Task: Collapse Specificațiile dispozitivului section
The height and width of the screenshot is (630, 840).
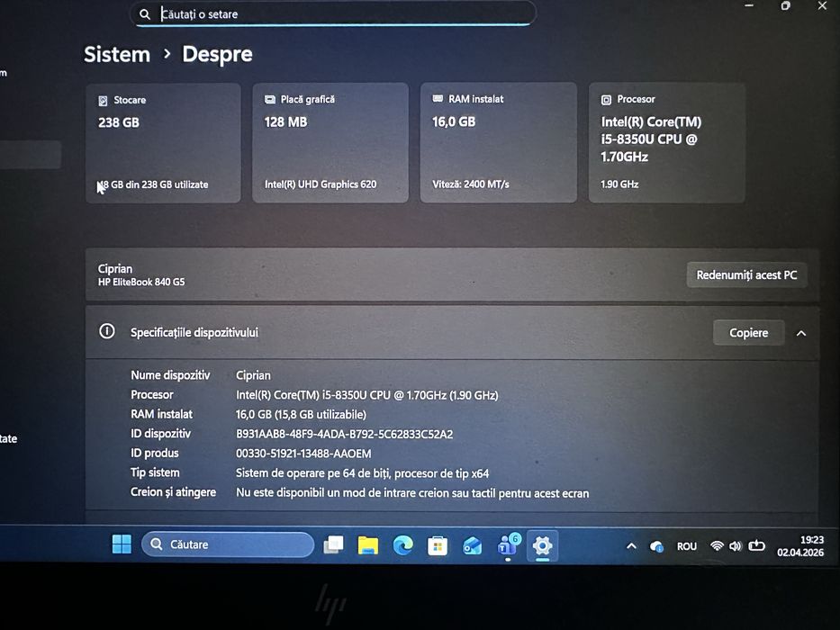Action: pos(801,333)
